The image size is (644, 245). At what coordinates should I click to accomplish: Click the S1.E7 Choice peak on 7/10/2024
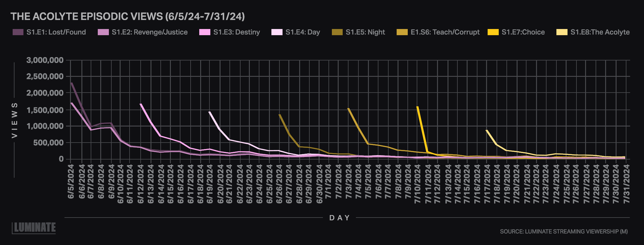[417, 107]
